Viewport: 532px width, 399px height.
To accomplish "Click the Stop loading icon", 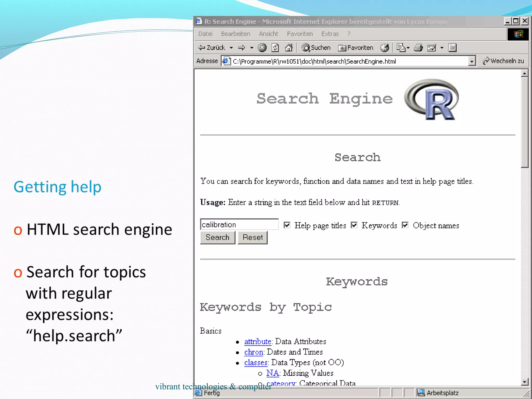I will click(x=262, y=48).
